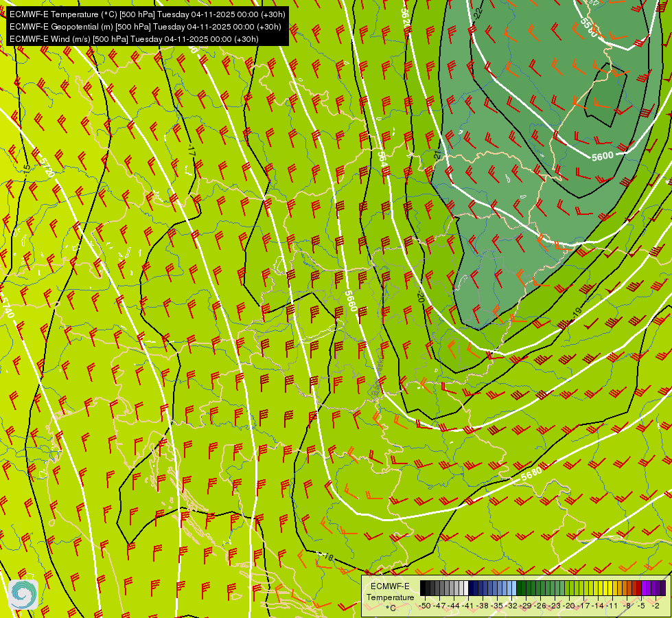Click the 5660 geopotential contour label
Image resolution: width=672 pixels, height=618 pixels.
pyautogui.click(x=351, y=301)
